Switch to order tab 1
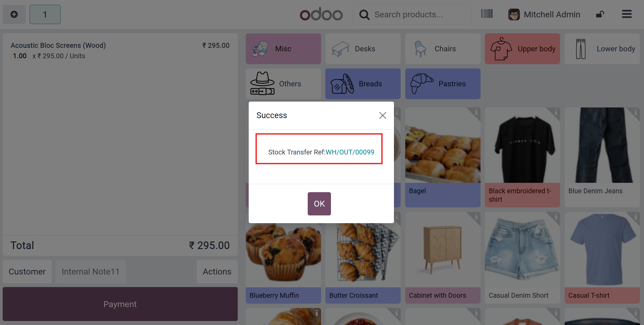The width and height of the screenshot is (644, 325). point(45,14)
